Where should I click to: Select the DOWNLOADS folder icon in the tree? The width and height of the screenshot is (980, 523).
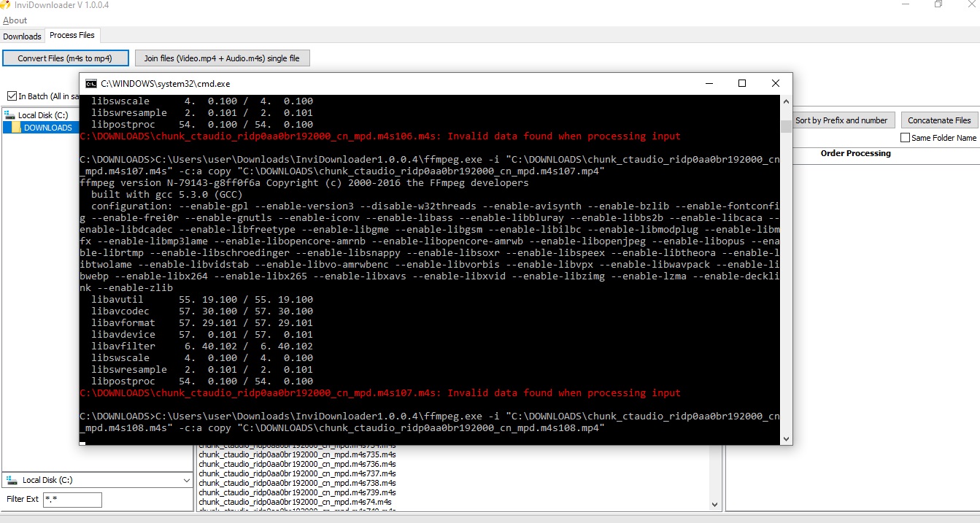16,128
